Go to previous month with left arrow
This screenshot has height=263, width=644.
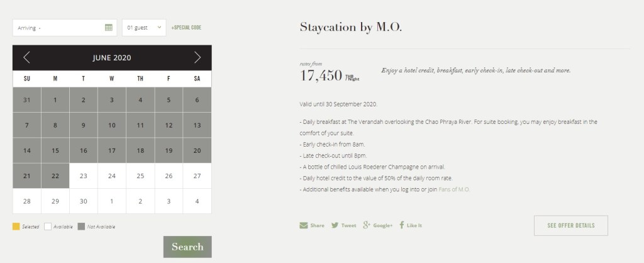point(26,58)
